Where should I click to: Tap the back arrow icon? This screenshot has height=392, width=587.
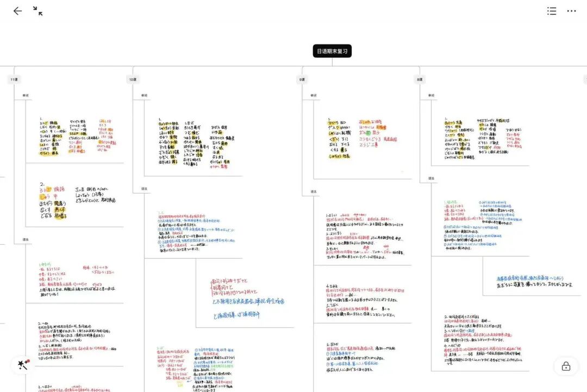point(17,11)
